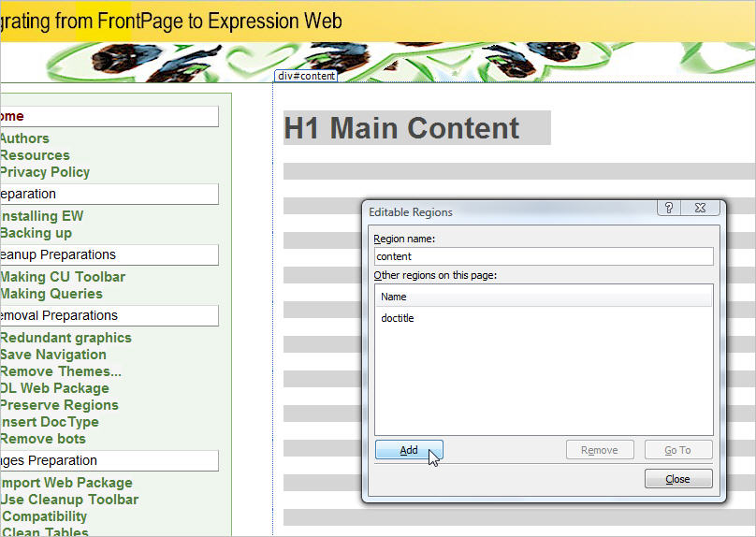Click the Name column header
This screenshot has height=537, width=756.
point(544,297)
